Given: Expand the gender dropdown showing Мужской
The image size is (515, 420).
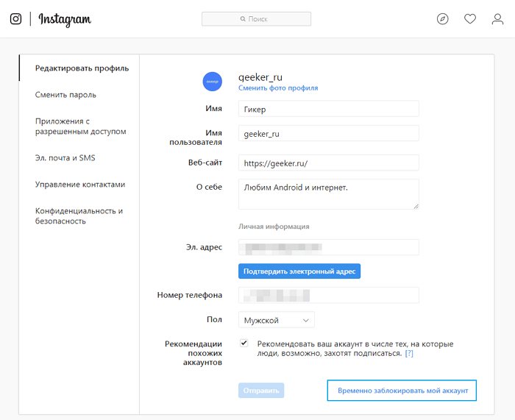Looking at the screenshot, I should click(277, 320).
